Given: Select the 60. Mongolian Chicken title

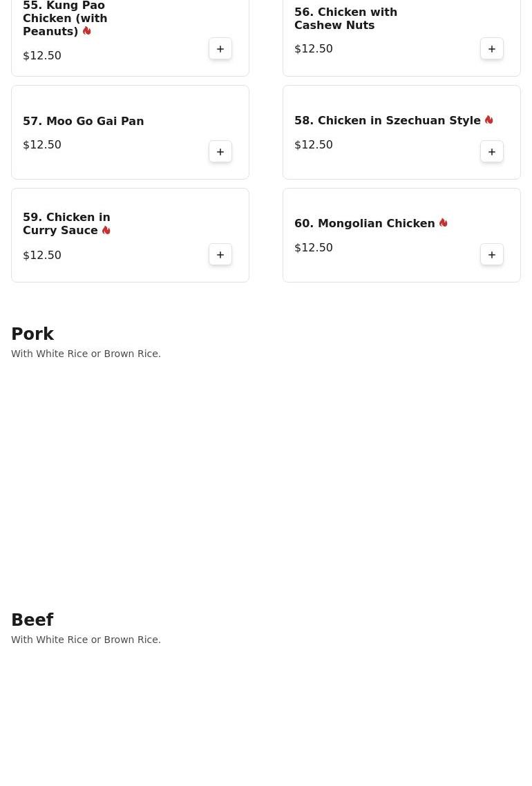Looking at the screenshot, I should tap(364, 224).
